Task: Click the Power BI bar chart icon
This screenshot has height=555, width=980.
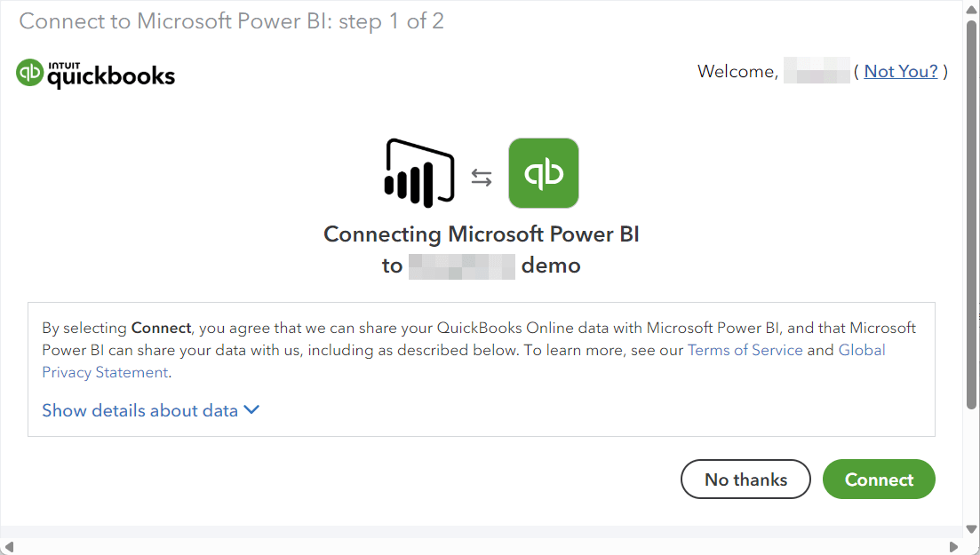Action: (x=418, y=173)
